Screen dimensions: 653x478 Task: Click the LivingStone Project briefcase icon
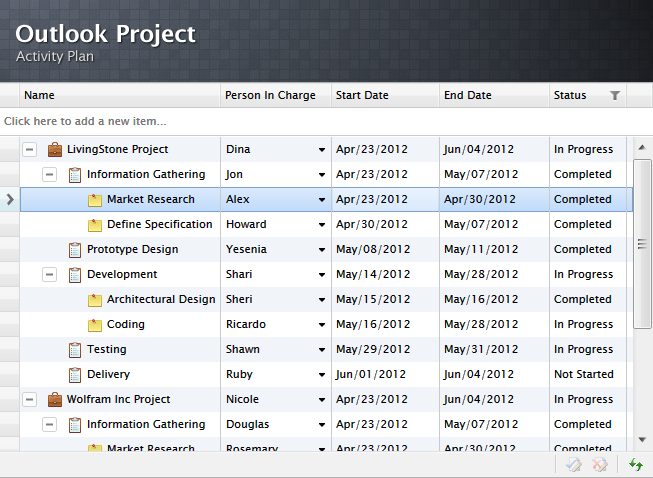[x=55, y=150]
